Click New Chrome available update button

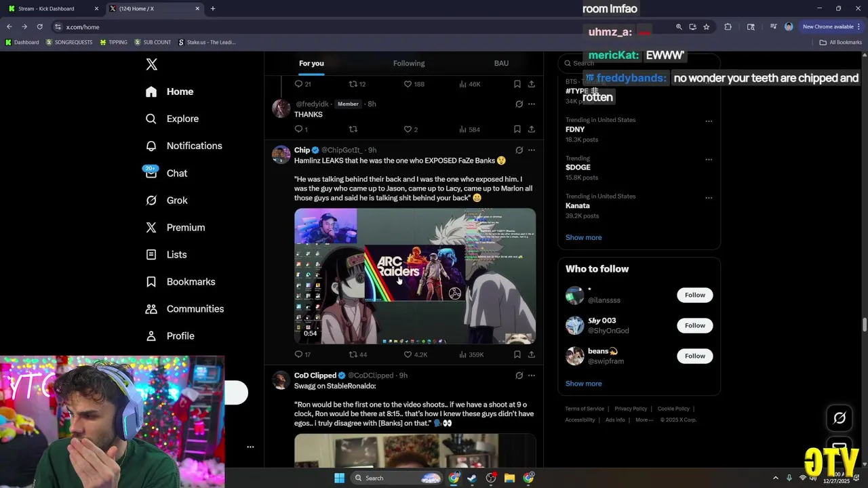pyautogui.click(x=831, y=26)
